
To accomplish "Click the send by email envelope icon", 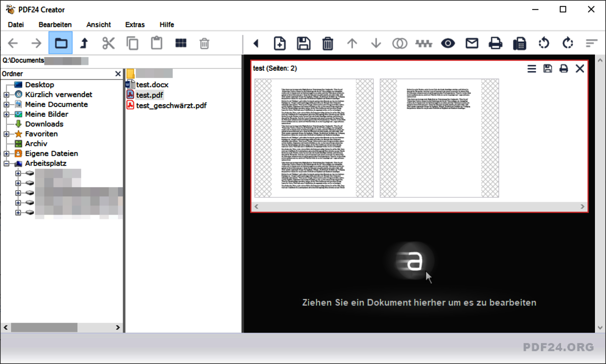I will pyautogui.click(x=472, y=43).
